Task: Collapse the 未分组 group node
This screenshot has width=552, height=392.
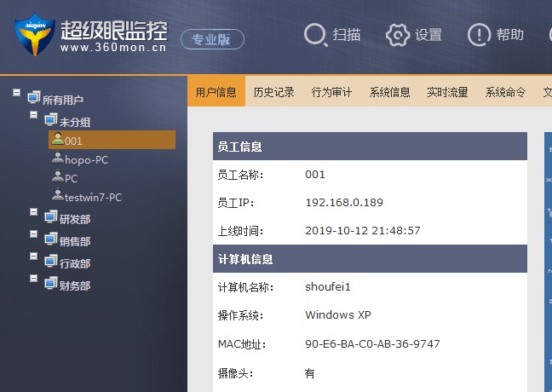Action: click(33, 114)
